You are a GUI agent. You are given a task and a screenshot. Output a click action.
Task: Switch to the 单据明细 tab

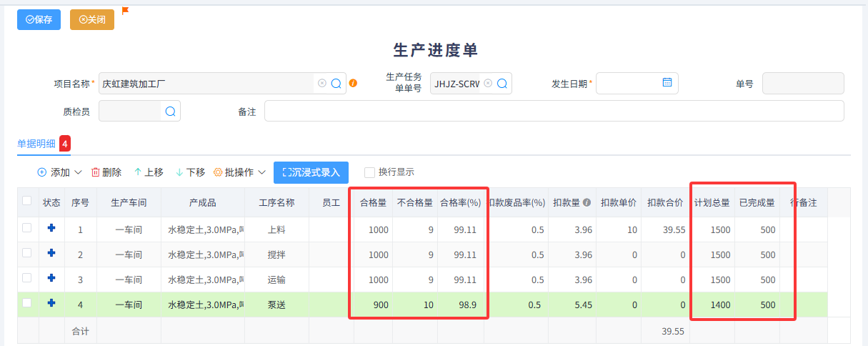click(x=36, y=144)
